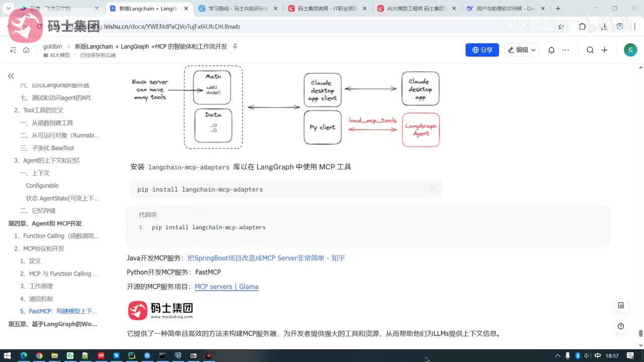Switch to the 用户与助理初次问候 tab
644x362 pixels.
click(505, 9)
